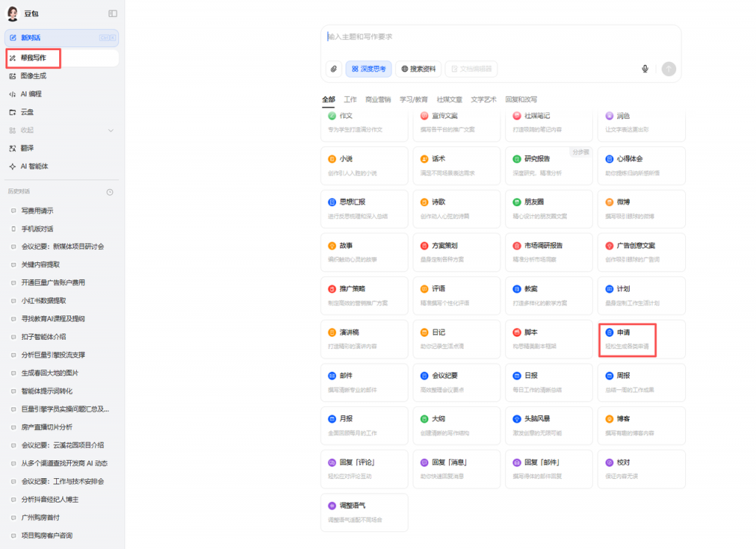The height and width of the screenshot is (549, 756).
Task: Select the 学习/教育 category tab
Action: 413,99
